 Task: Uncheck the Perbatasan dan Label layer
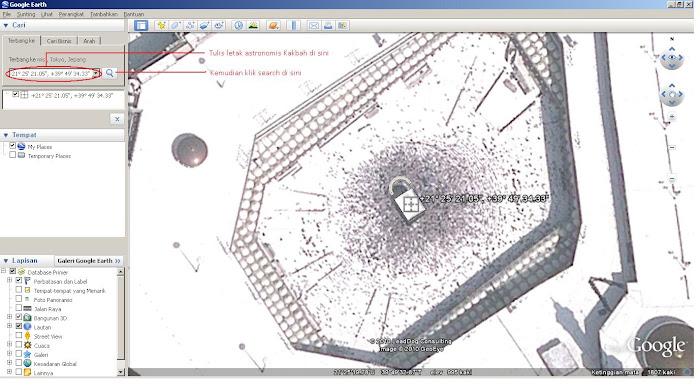pyautogui.click(x=19, y=280)
